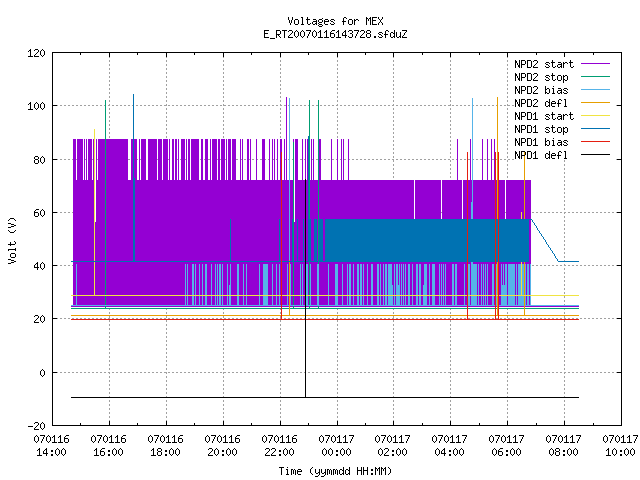Click the 070117 00:00 x-axis tick label
The width and height of the screenshot is (640, 480).
tap(336, 446)
